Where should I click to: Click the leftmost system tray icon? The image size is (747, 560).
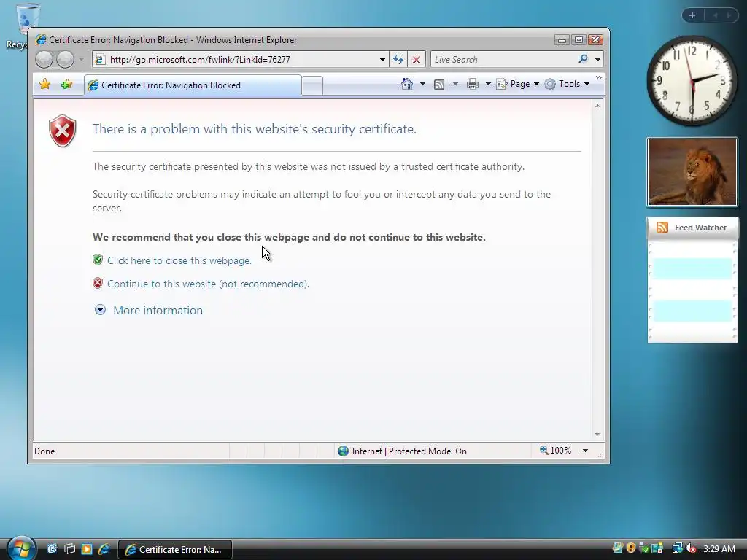[x=617, y=548]
